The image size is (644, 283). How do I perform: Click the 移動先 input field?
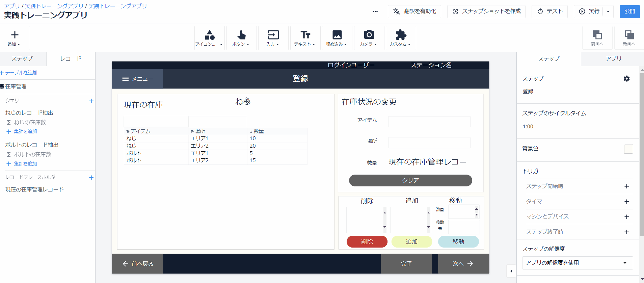pos(464,227)
